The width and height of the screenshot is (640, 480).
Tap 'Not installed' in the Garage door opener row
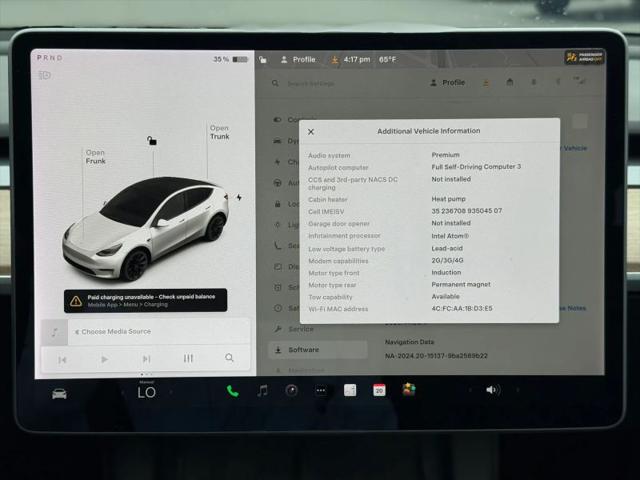pos(451,223)
